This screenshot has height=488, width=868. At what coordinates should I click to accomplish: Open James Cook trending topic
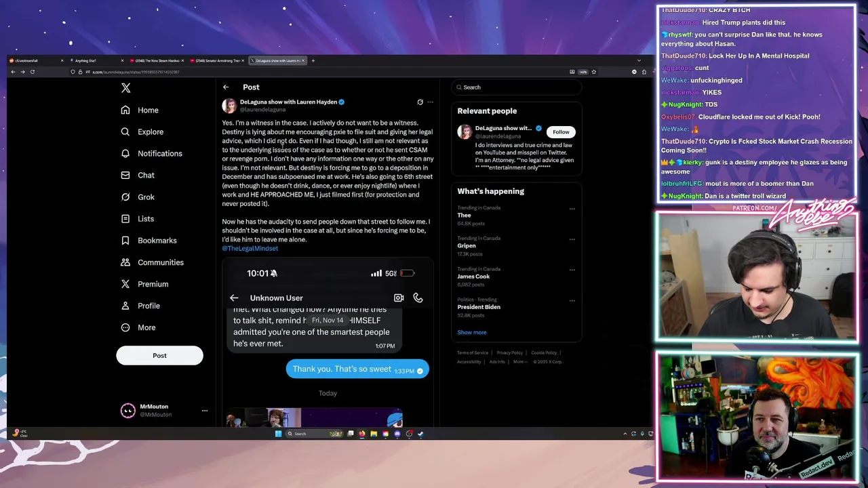tap(473, 276)
